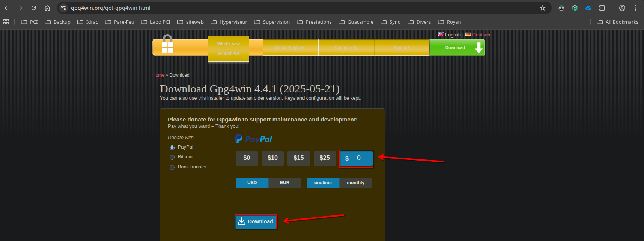
Task: Expand the All Bookmarks folder
Action: coord(617,22)
